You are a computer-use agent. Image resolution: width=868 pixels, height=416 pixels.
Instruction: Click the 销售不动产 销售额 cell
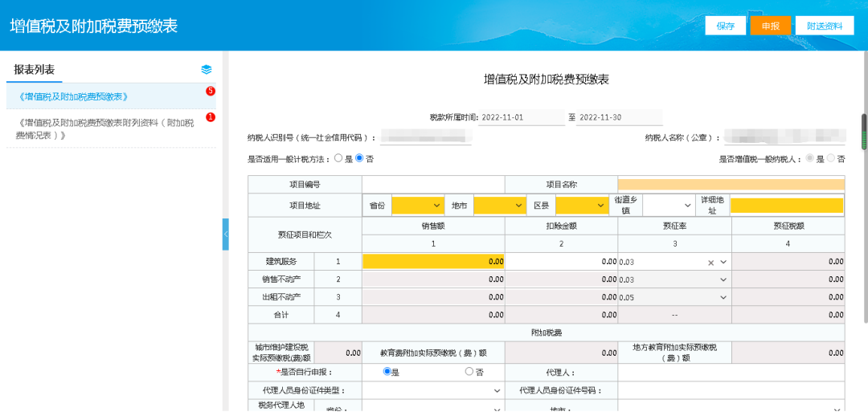coord(433,280)
